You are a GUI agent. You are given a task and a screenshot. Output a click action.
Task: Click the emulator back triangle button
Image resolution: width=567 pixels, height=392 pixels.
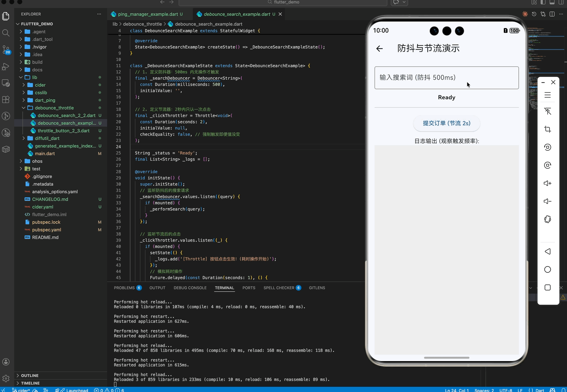[x=548, y=251]
